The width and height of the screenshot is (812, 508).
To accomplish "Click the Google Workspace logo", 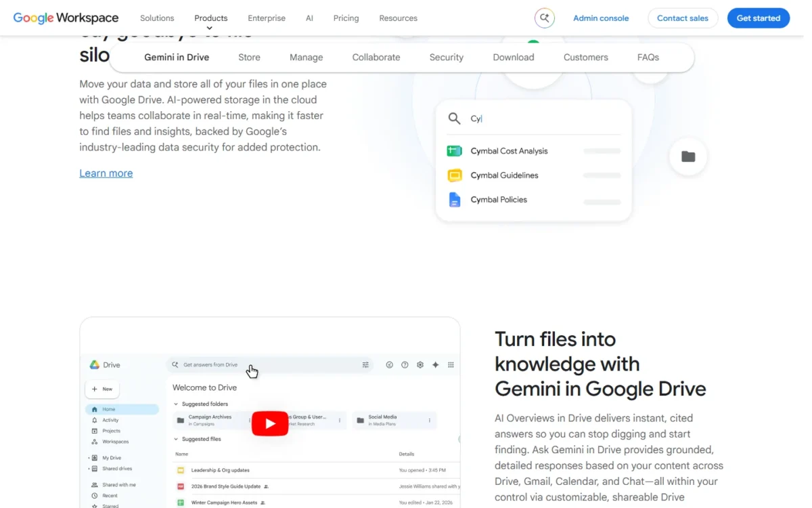I will coord(66,18).
